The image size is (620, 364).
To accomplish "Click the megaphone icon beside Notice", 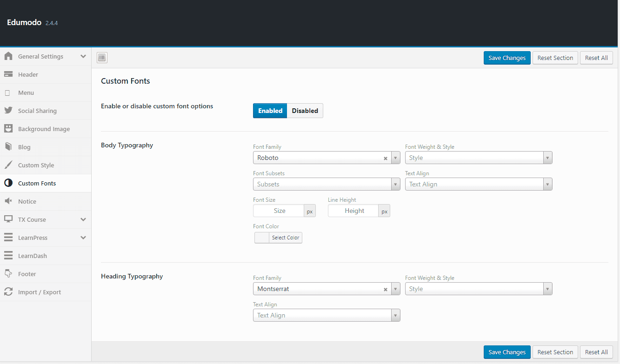I will pos(8,201).
